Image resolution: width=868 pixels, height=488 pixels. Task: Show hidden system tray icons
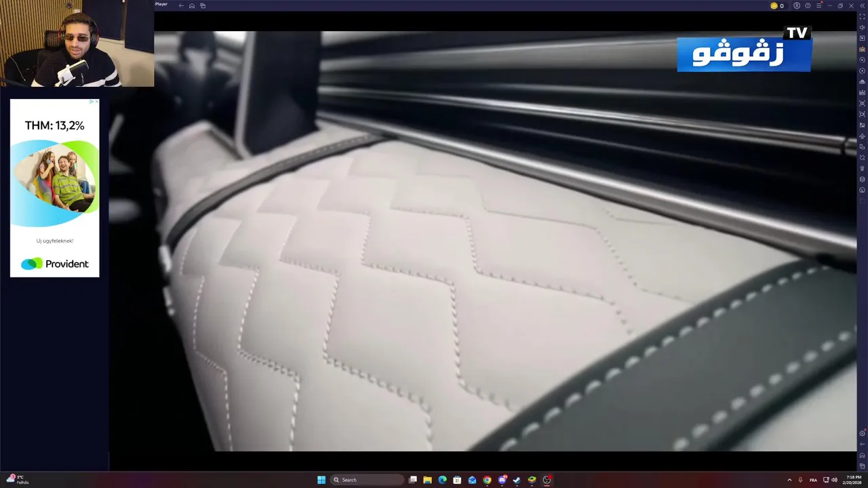pyautogui.click(x=789, y=480)
